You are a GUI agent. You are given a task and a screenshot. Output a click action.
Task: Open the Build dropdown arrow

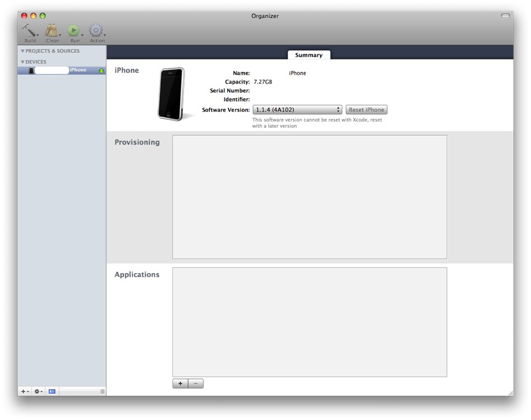38,35
